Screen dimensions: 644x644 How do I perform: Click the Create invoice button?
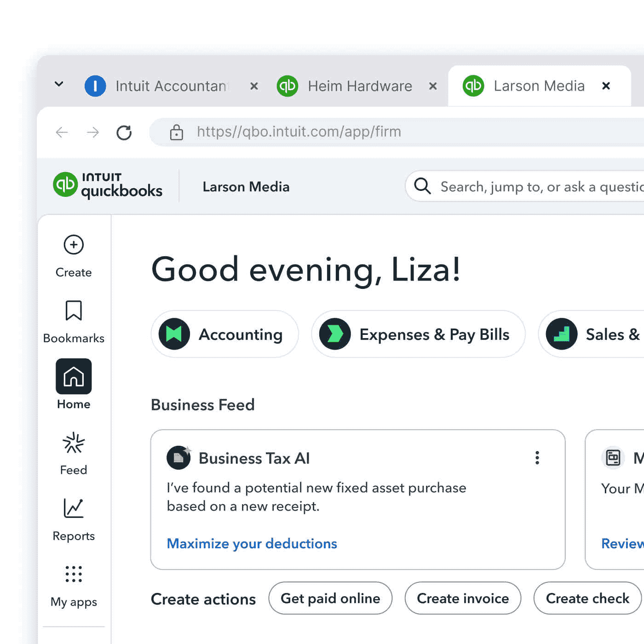pos(463,598)
